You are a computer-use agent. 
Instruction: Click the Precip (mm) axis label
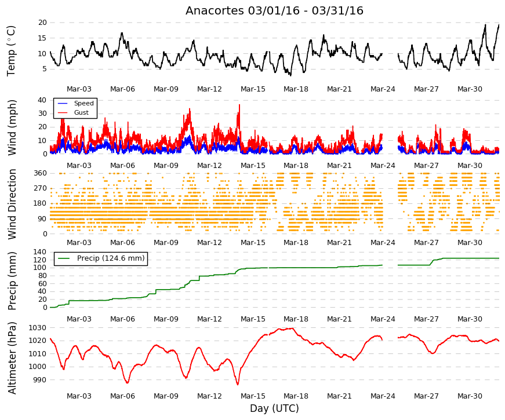tap(12, 281)
